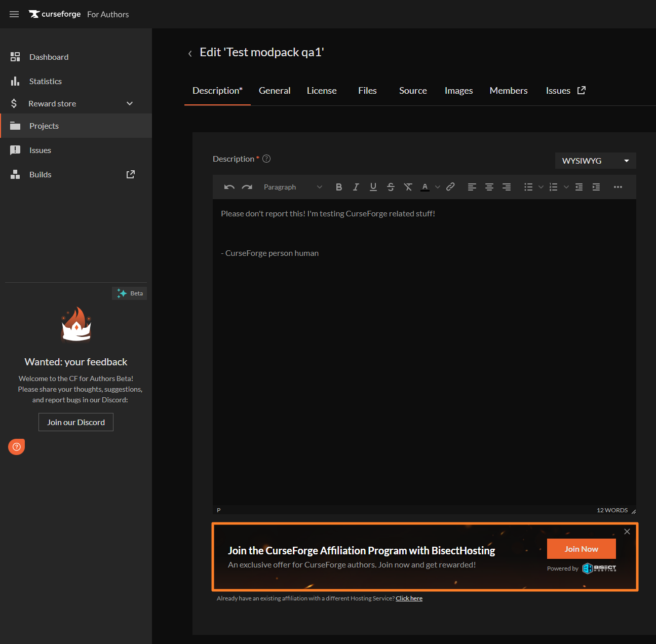This screenshot has width=656, height=644.
Task: Undo the last edit in the editor
Action: click(229, 187)
